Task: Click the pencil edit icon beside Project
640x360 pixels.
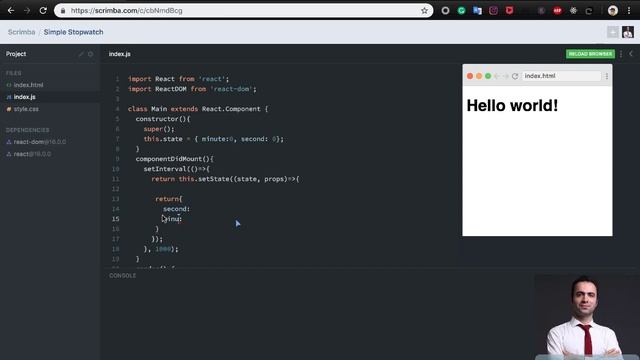Action: click(x=81, y=54)
